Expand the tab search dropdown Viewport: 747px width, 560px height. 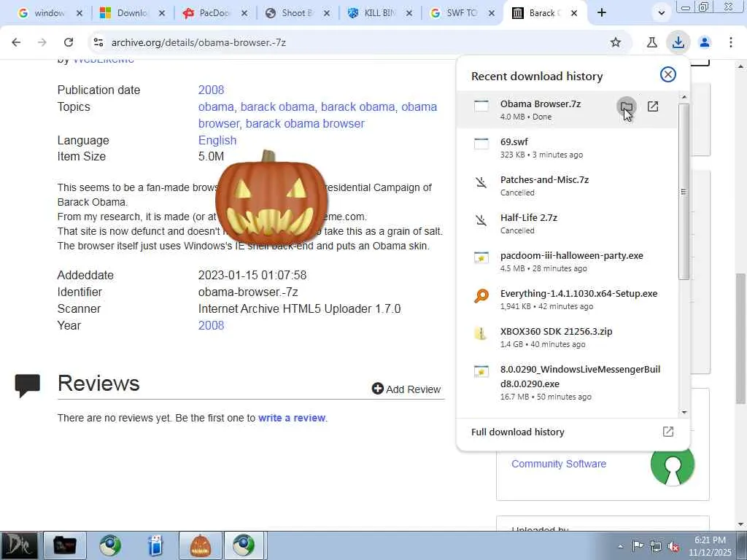pyautogui.click(x=661, y=13)
